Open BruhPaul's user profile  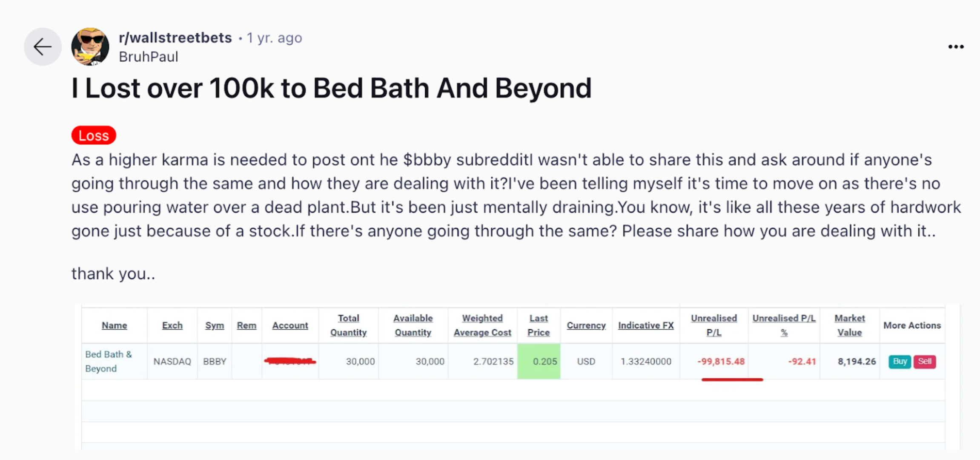pyautogui.click(x=148, y=57)
